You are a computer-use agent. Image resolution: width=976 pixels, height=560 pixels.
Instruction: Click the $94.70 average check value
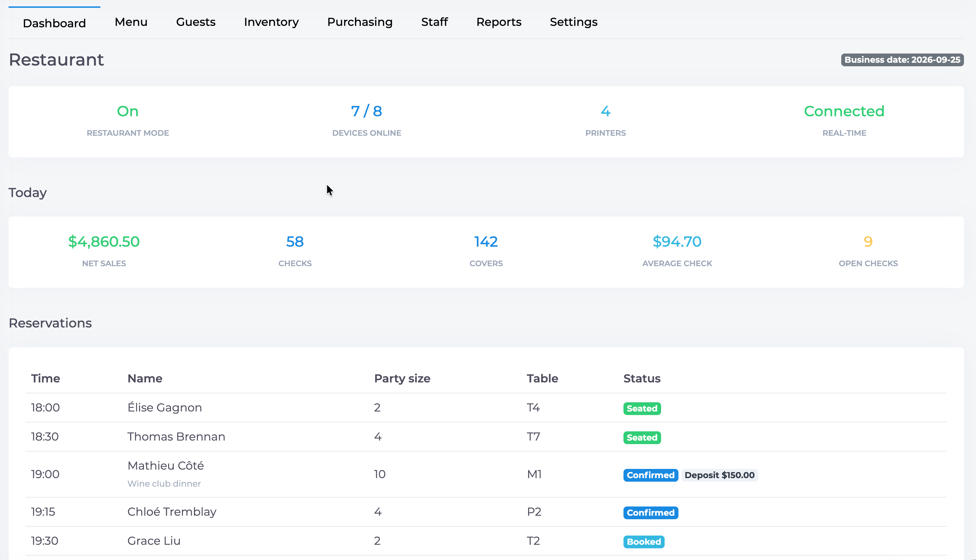coord(677,241)
